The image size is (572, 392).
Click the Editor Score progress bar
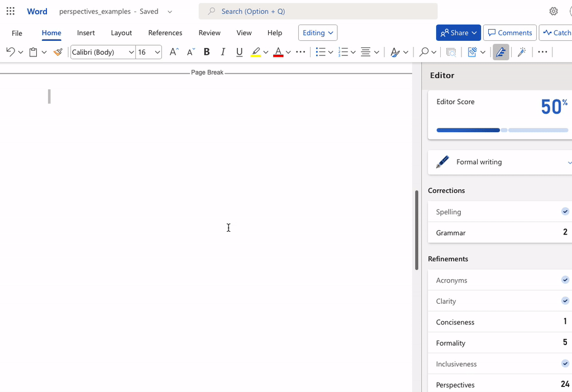(500, 130)
